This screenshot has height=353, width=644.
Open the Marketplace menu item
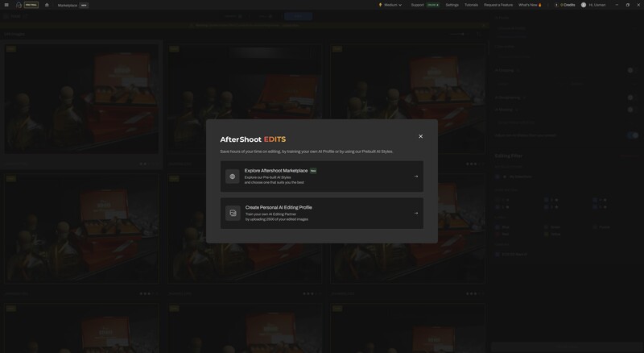68,6
